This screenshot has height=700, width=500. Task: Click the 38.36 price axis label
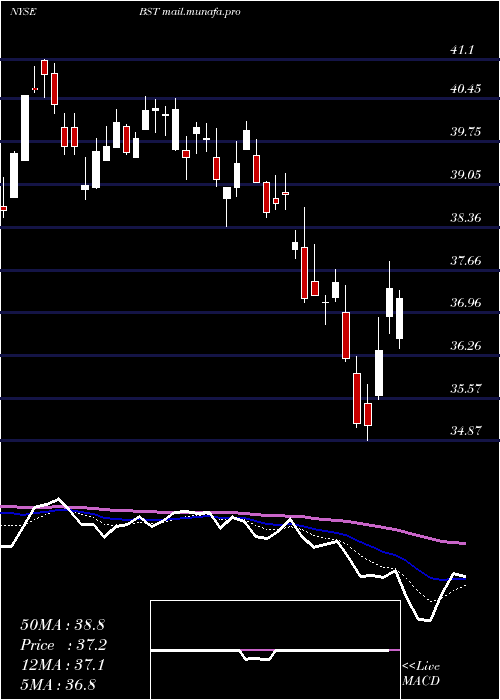[465, 218]
